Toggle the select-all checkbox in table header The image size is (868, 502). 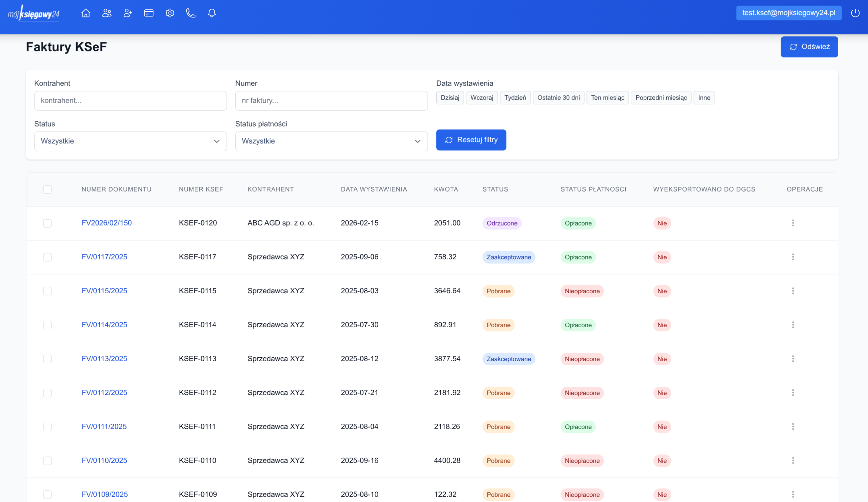point(47,189)
